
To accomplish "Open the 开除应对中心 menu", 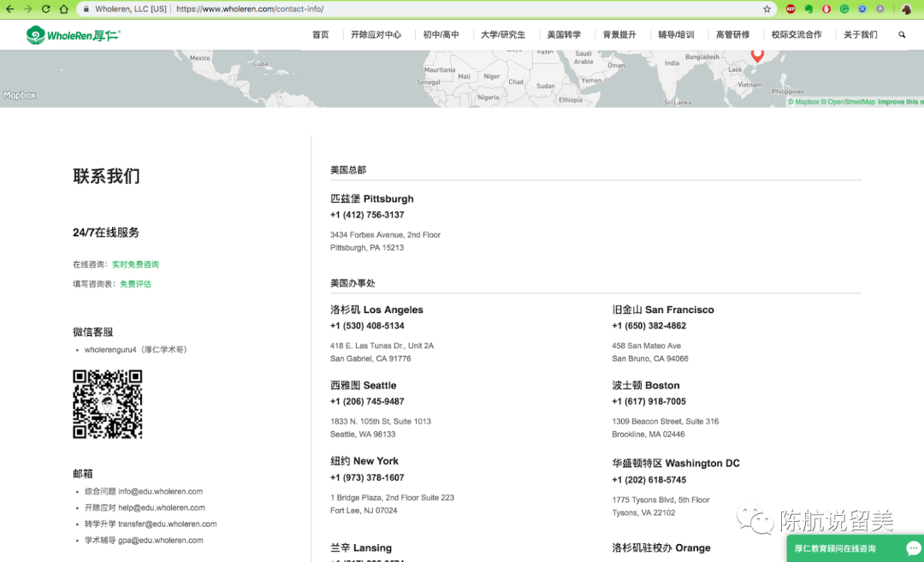I will click(376, 35).
